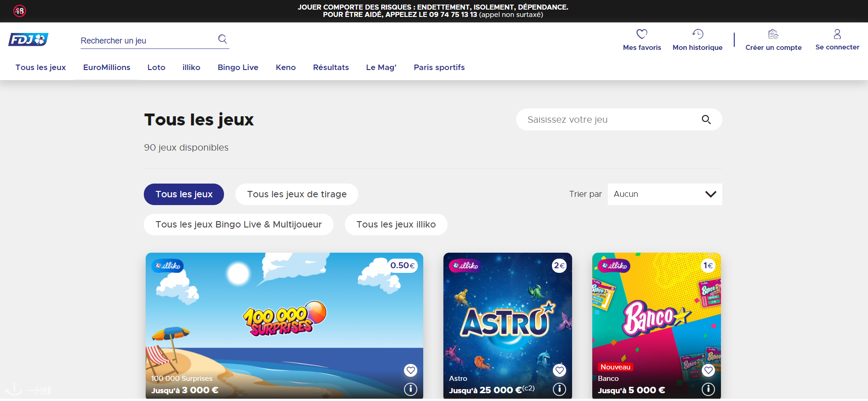Open illiko menu item

click(x=191, y=67)
